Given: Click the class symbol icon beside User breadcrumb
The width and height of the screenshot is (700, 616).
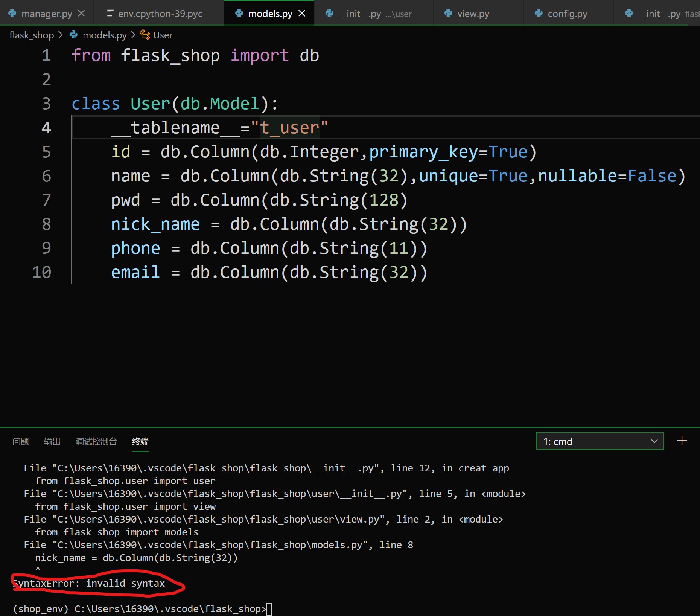Looking at the screenshot, I should 145,35.
